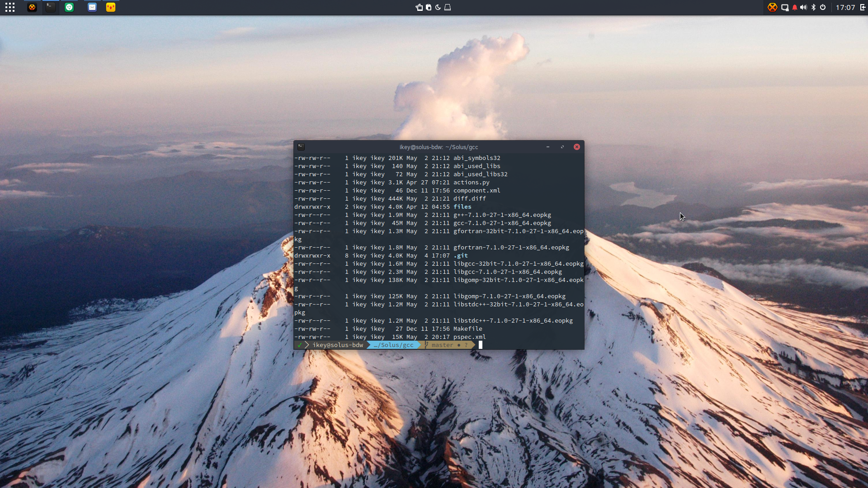Click the diff.diff file name
Viewport: 868px width, 488px height.
pos(470,199)
